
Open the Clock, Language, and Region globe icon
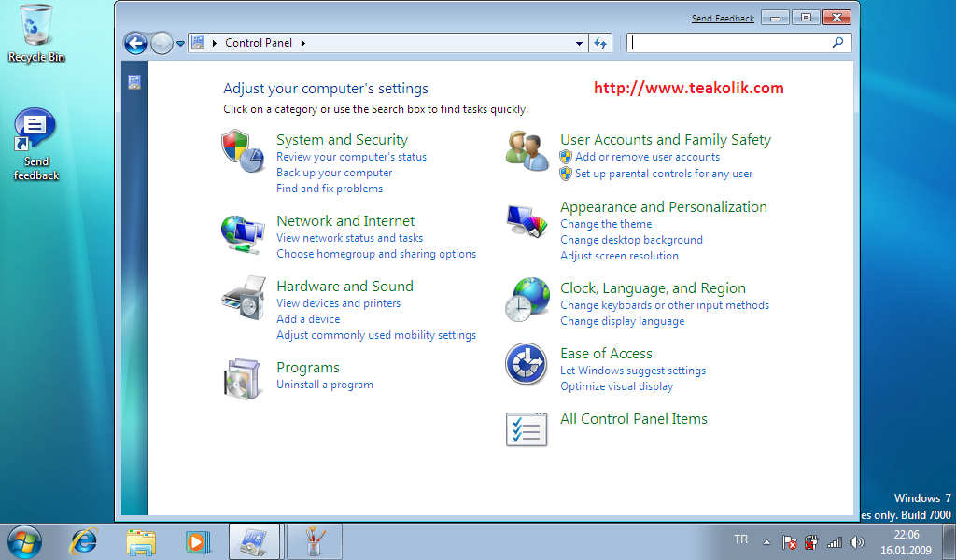click(x=527, y=300)
